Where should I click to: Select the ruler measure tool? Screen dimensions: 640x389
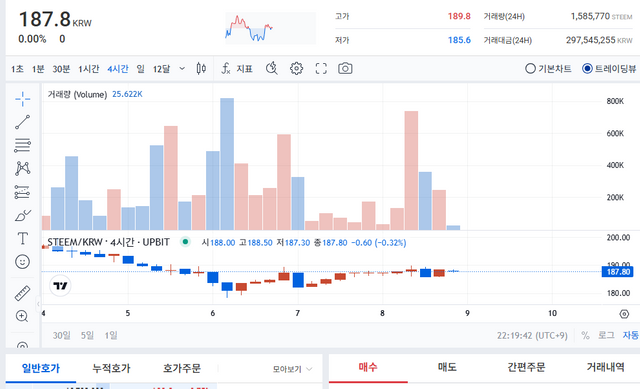(22, 293)
